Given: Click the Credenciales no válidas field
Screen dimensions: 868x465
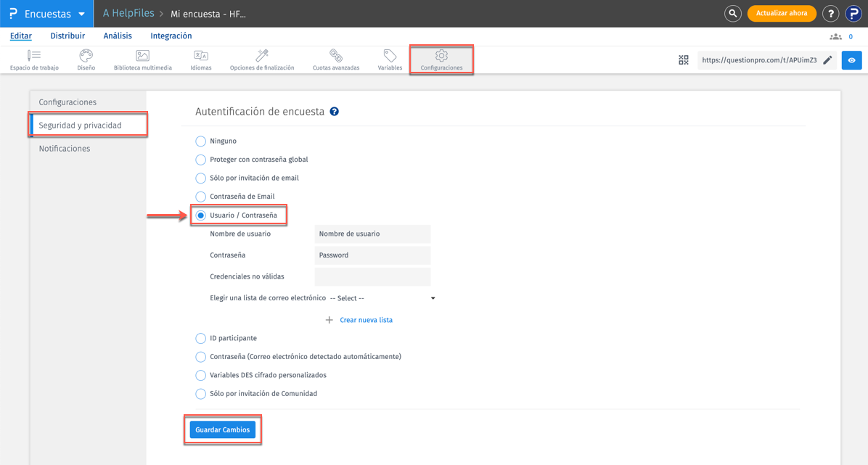Looking at the screenshot, I should click(372, 276).
